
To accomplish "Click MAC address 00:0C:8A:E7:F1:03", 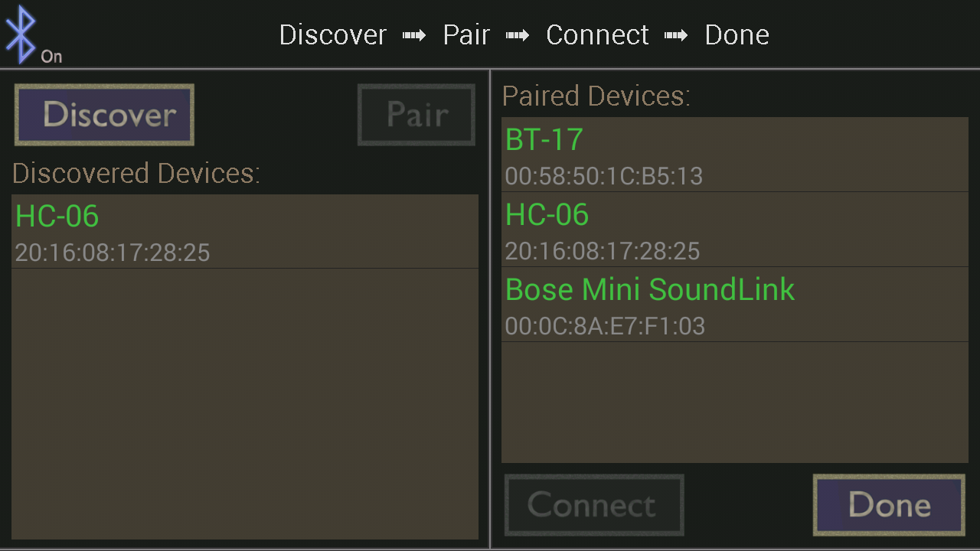I will pyautogui.click(x=605, y=327).
